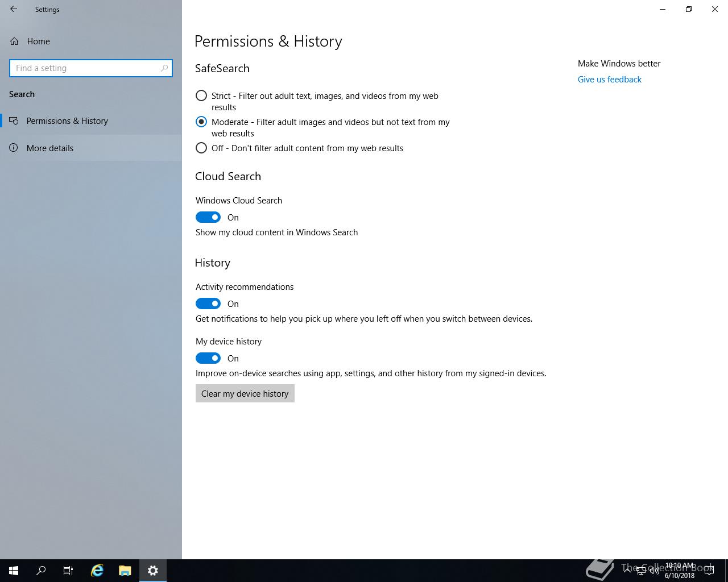728x582 pixels.
Task: Select Strict SafeSearch option
Action: pyautogui.click(x=201, y=95)
